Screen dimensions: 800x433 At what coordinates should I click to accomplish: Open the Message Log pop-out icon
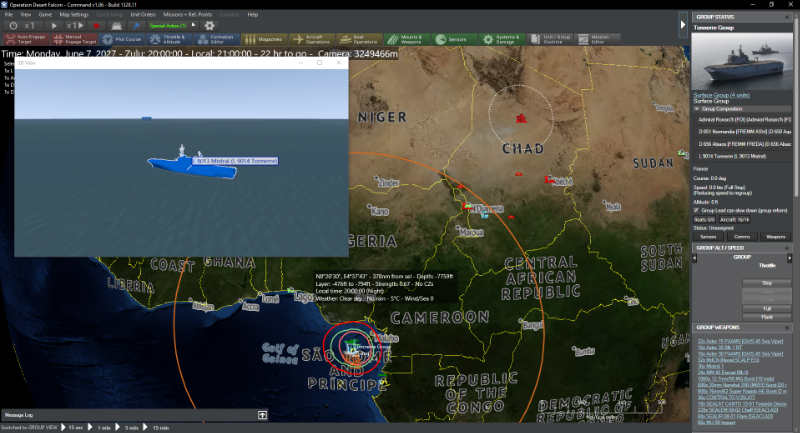click(262, 415)
